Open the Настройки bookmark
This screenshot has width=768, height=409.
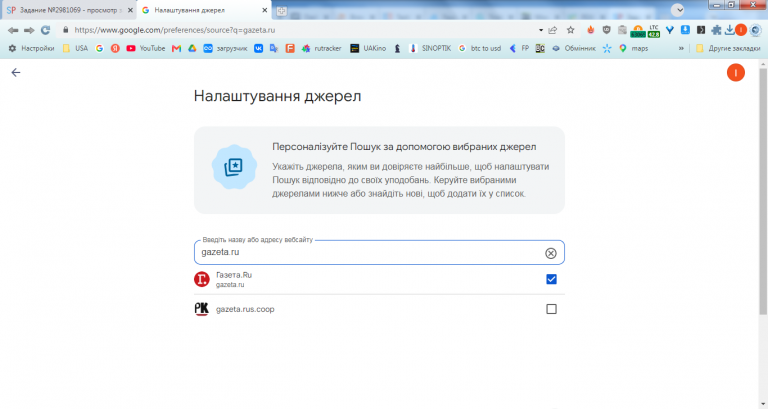coord(31,48)
